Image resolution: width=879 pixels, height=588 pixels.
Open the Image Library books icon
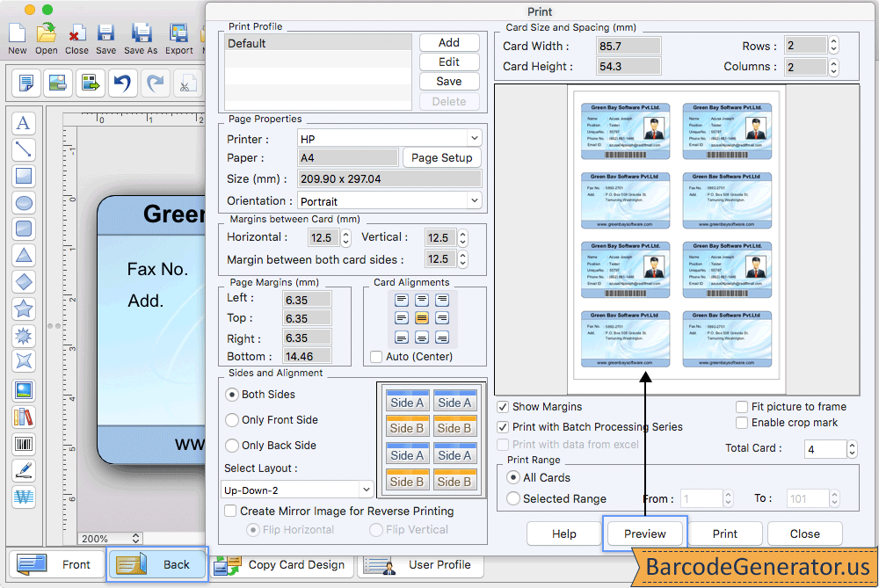pyautogui.click(x=24, y=417)
